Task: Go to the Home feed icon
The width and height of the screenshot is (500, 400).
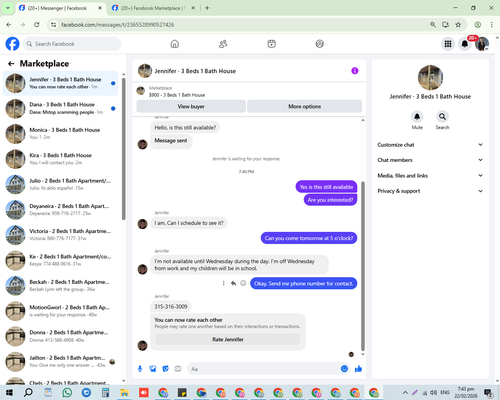Action: coord(175,44)
